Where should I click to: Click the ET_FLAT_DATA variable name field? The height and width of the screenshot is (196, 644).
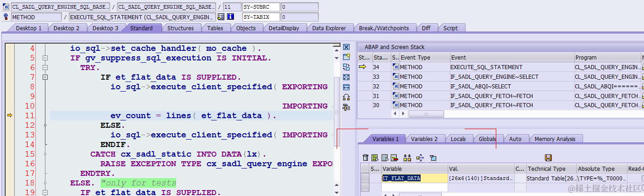(414, 178)
